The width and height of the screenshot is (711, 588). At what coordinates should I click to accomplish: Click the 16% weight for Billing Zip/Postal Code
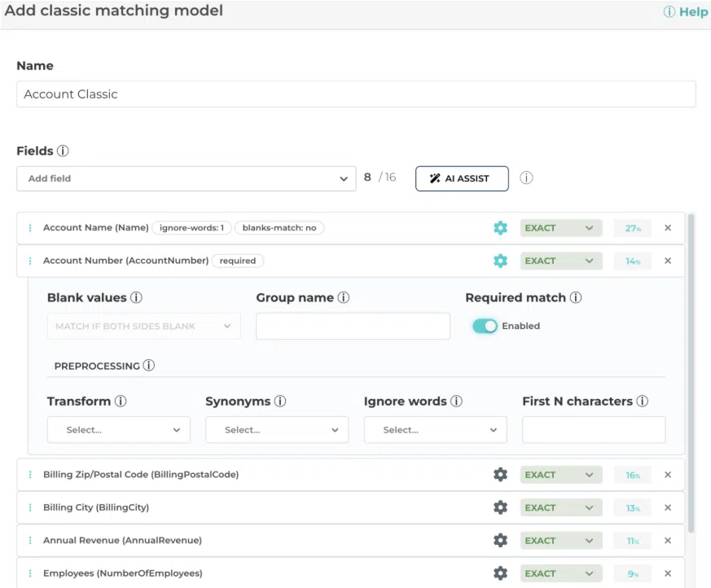[x=633, y=475]
